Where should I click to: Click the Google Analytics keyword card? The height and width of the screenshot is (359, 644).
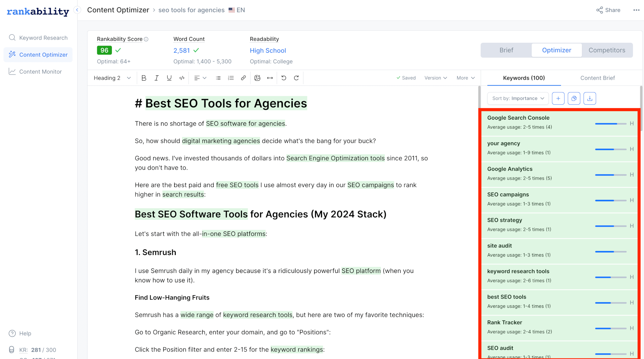pyautogui.click(x=559, y=174)
